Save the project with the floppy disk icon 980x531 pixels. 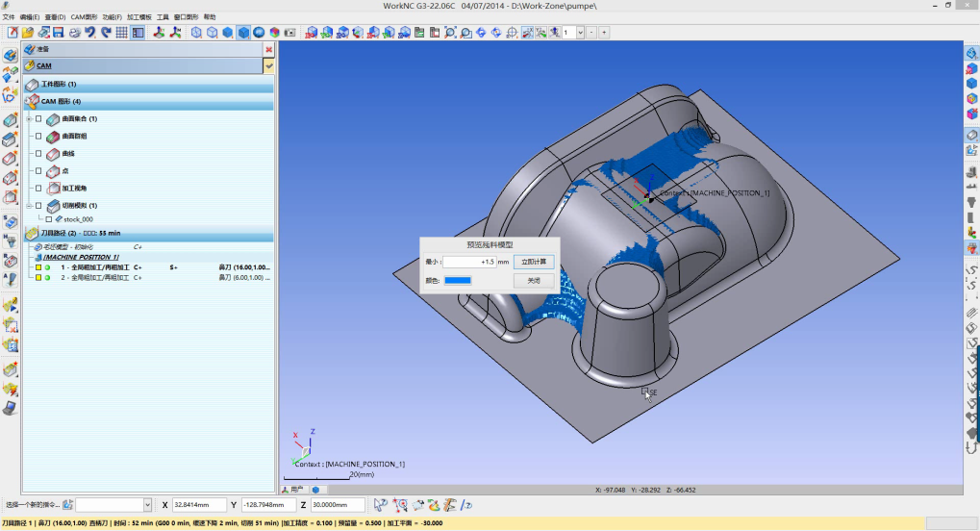(58, 33)
